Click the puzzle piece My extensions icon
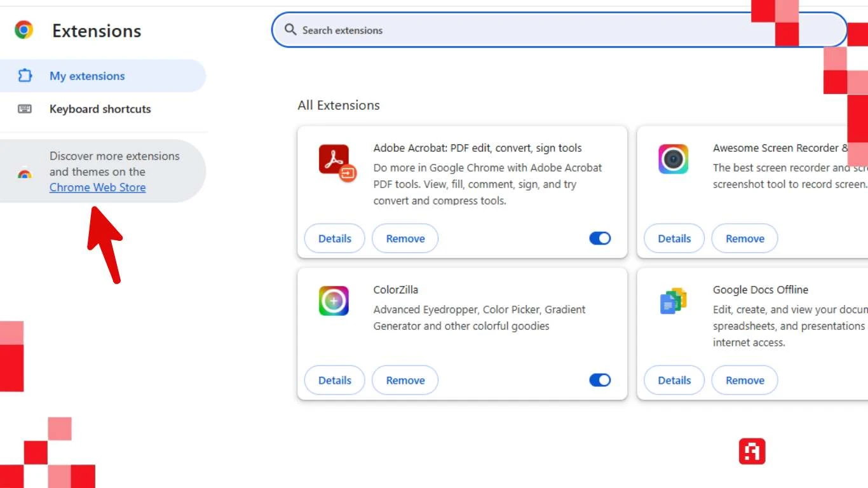The width and height of the screenshot is (868, 488). tap(25, 76)
